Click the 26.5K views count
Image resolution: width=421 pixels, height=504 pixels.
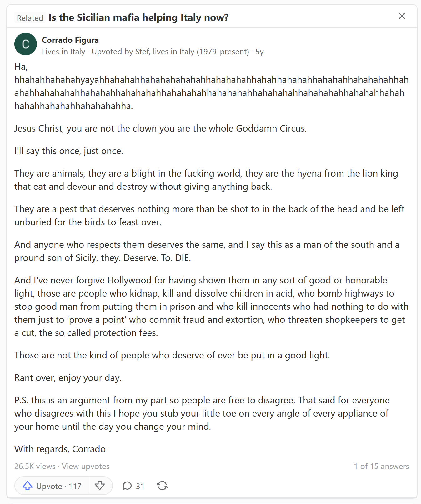coord(35,466)
